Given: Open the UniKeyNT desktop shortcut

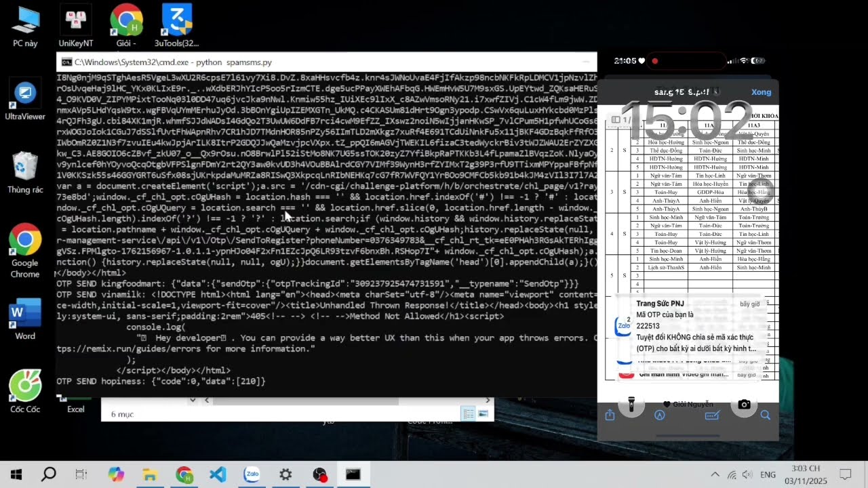Looking at the screenshot, I should click(x=75, y=26).
